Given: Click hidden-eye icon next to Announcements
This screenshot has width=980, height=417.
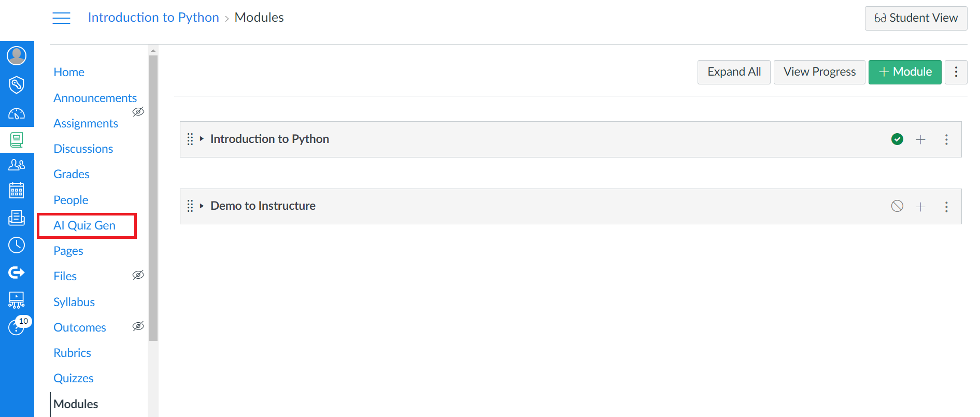Looking at the screenshot, I should point(138,111).
